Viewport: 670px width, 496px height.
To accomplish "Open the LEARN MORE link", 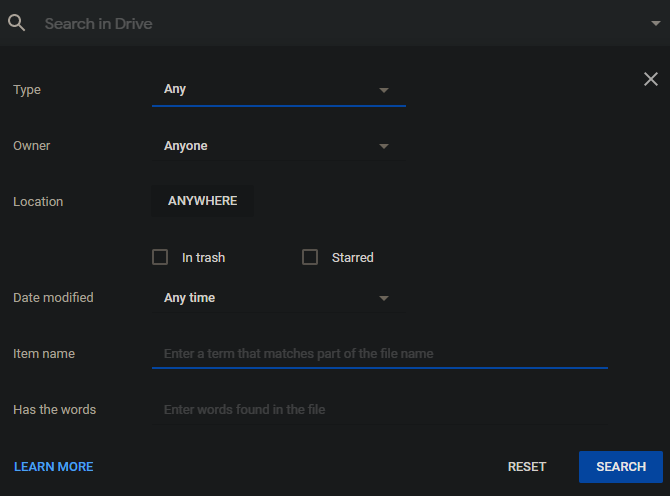I will pyautogui.click(x=54, y=467).
